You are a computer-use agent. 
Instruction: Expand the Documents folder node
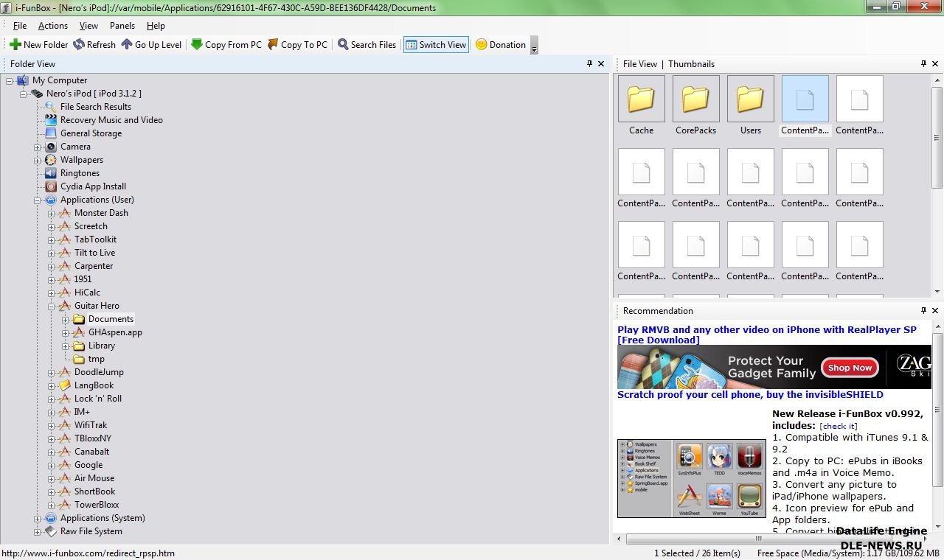click(66, 319)
